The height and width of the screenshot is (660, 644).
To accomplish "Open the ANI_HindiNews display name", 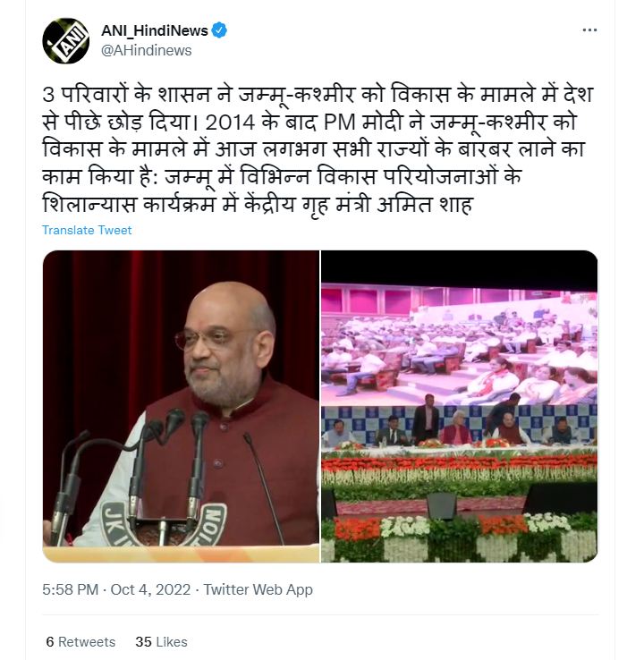I will pyautogui.click(x=155, y=30).
